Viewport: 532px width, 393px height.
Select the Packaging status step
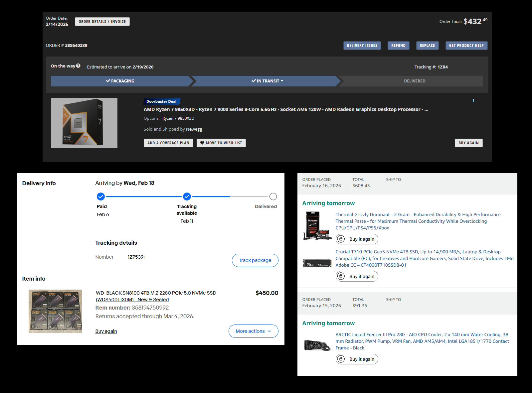(120, 81)
